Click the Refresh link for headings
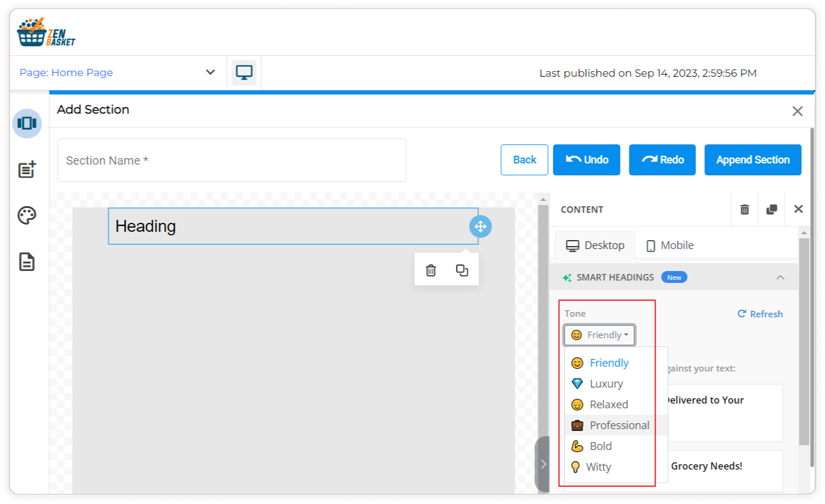The width and height of the screenshot is (825, 504). pyautogui.click(x=760, y=314)
